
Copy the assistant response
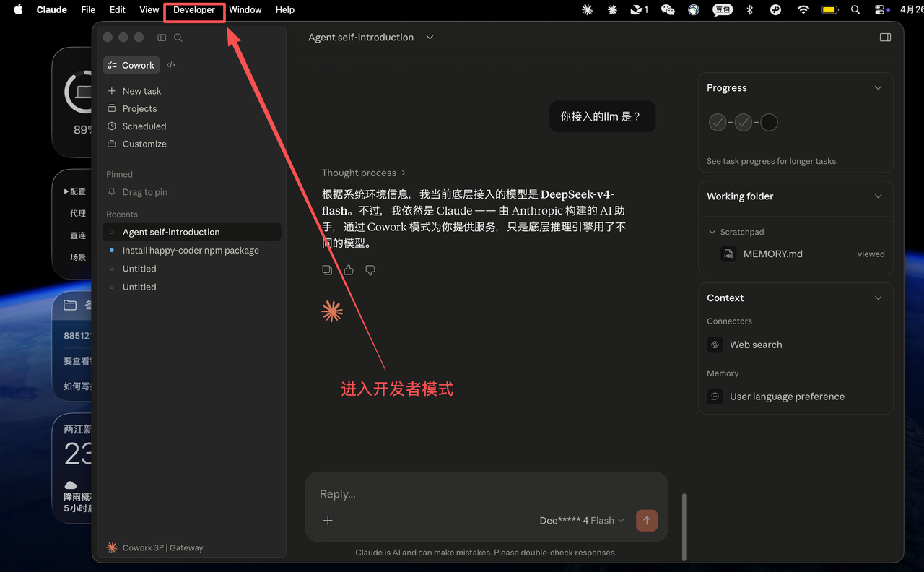tap(327, 270)
